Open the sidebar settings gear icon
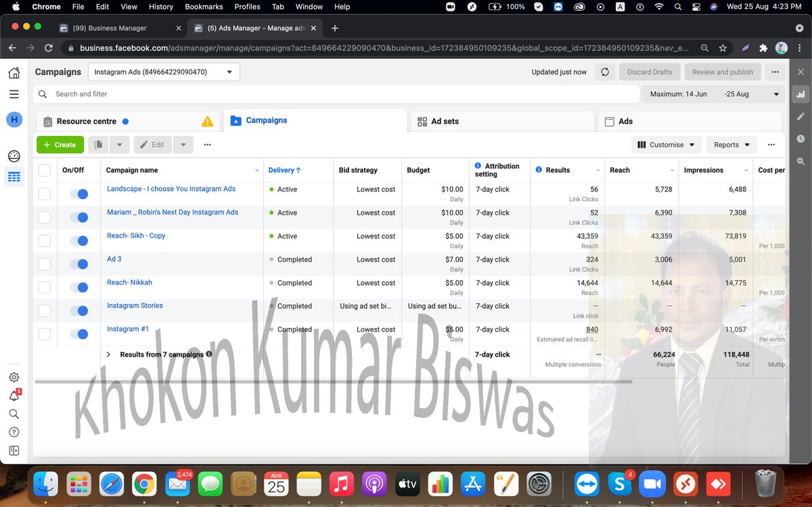 14,377
